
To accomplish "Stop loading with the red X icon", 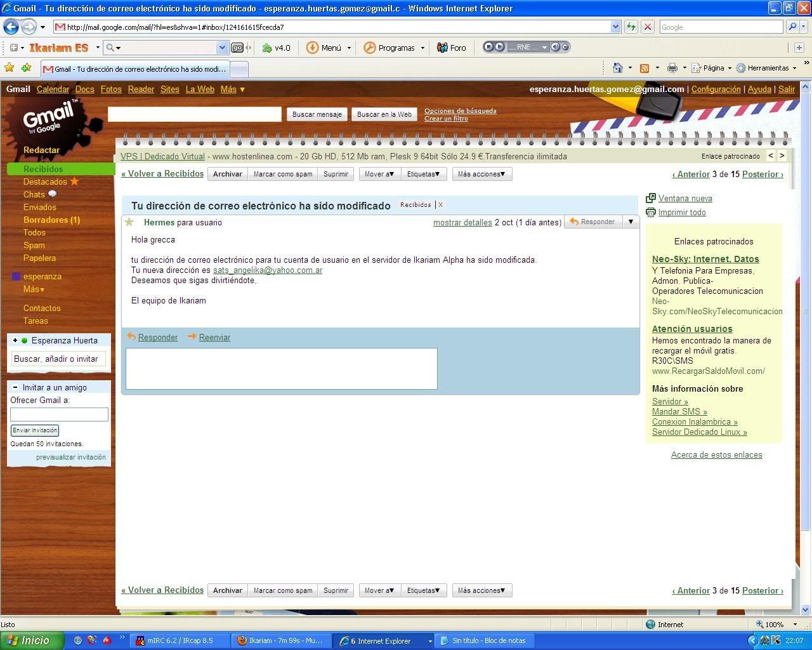I will pos(648,27).
